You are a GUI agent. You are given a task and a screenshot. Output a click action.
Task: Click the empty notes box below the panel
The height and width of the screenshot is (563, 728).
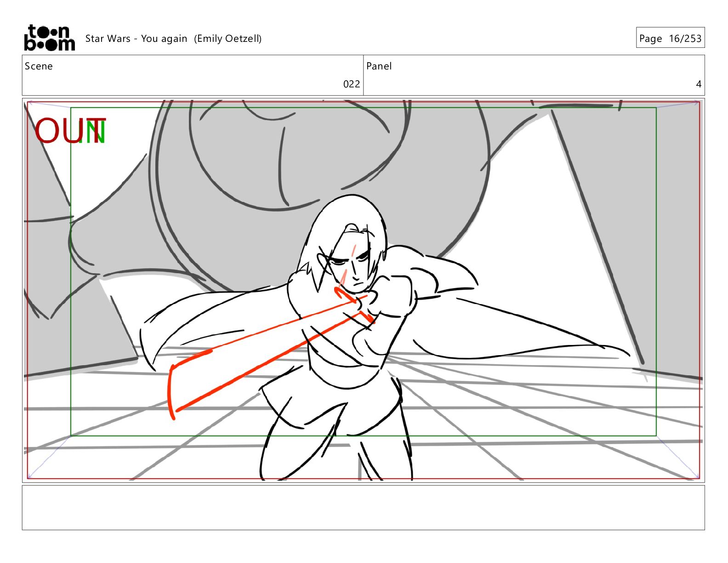363,508
